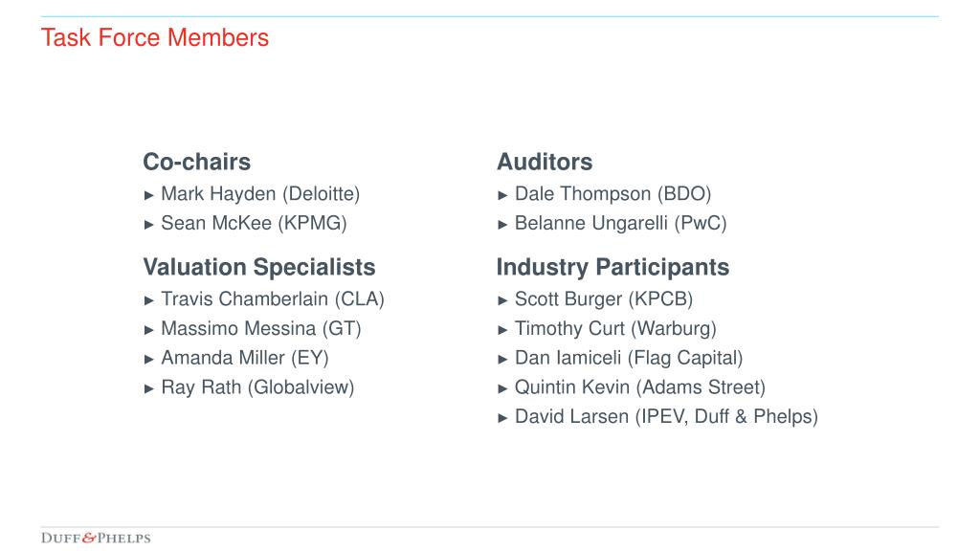
Task: Select the Task Force Members title
Action: click(155, 37)
